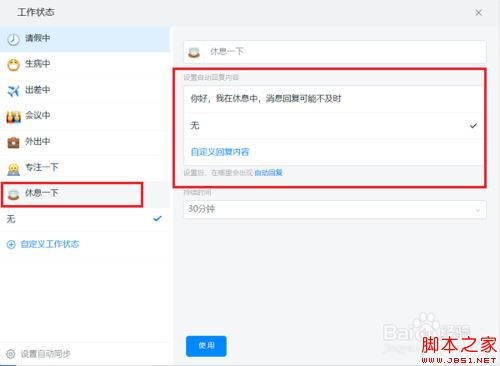Image resolution: width=500 pixels, height=366 pixels.
Task: Open 自定义工作状态 link
Action: click(x=50, y=244)
